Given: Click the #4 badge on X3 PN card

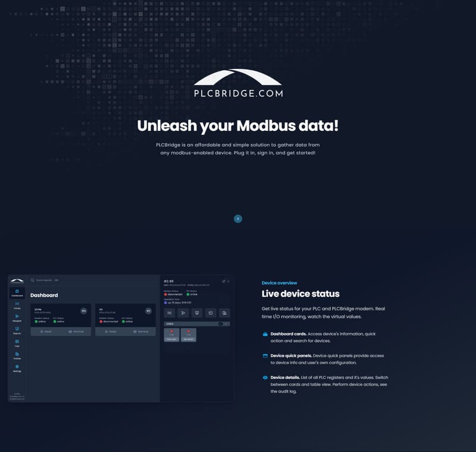Looking at the screenshot, I should pyautogui.click(x=84, y=310).
